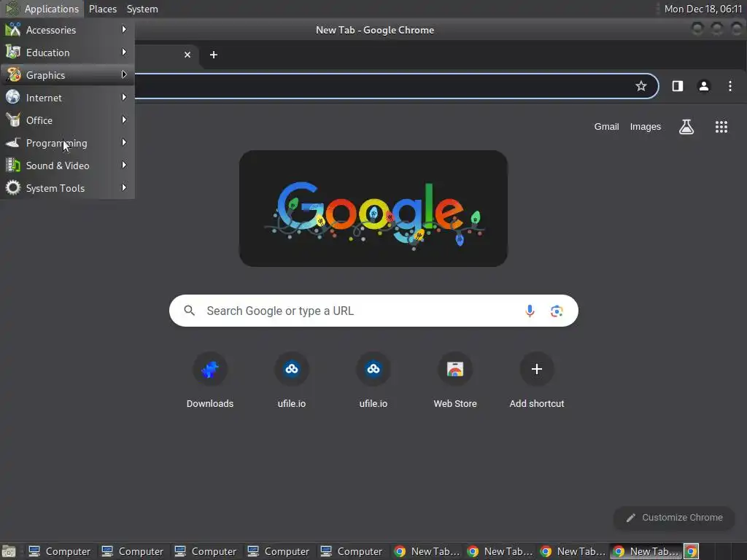Open the Accessories submenu

coord(67,30)
